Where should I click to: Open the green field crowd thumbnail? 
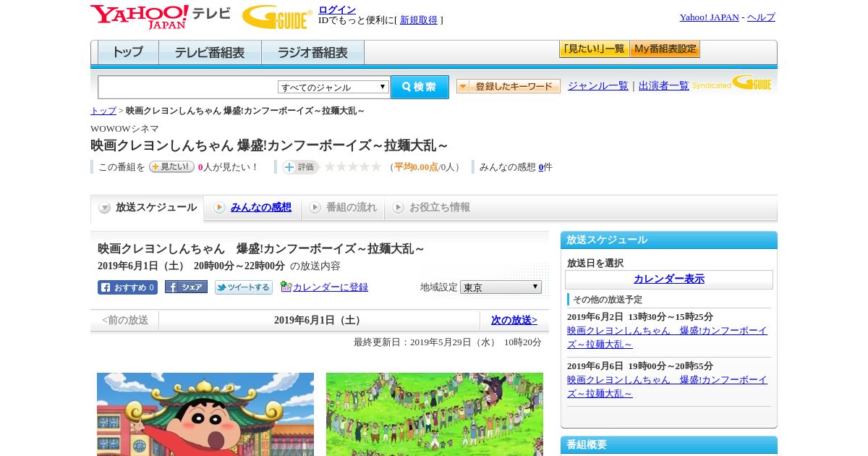[x=435, y=414]
